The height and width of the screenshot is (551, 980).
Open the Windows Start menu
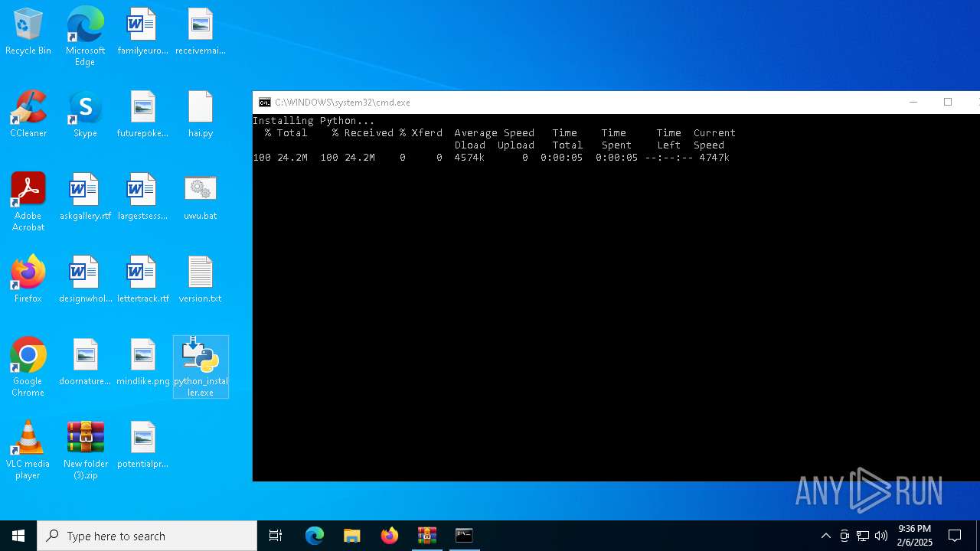click(18, 536)
